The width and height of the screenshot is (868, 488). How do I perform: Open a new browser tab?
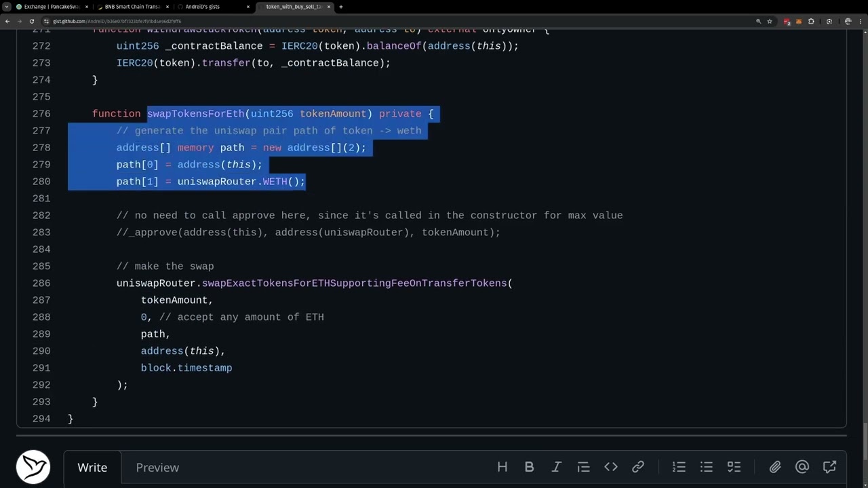[341, 7]
